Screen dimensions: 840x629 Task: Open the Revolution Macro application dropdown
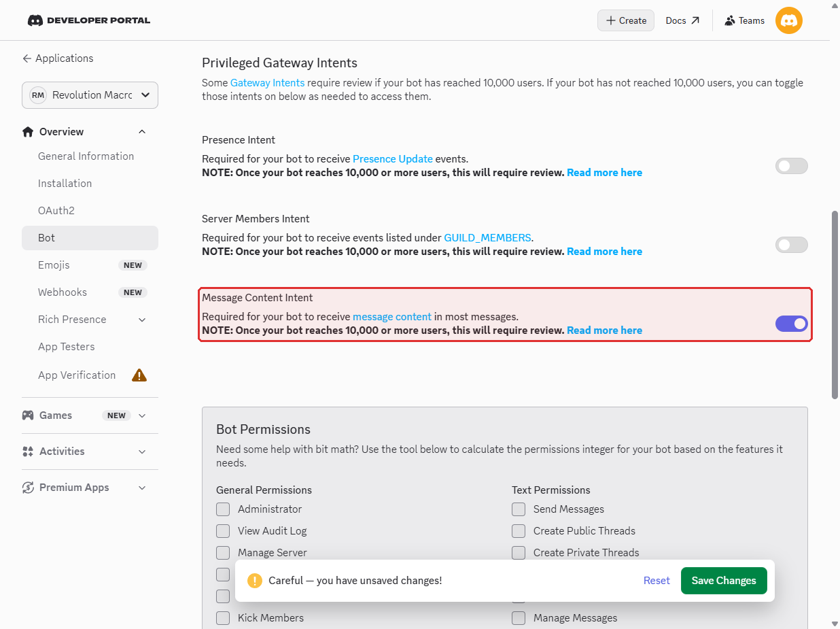90,95
